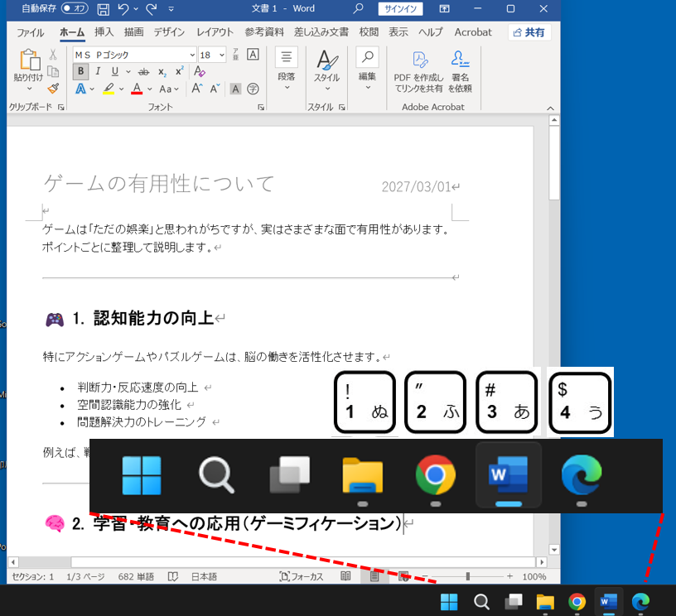Clear all formatting with the eraser A icon
676x616 pixels.
(199, 71)
